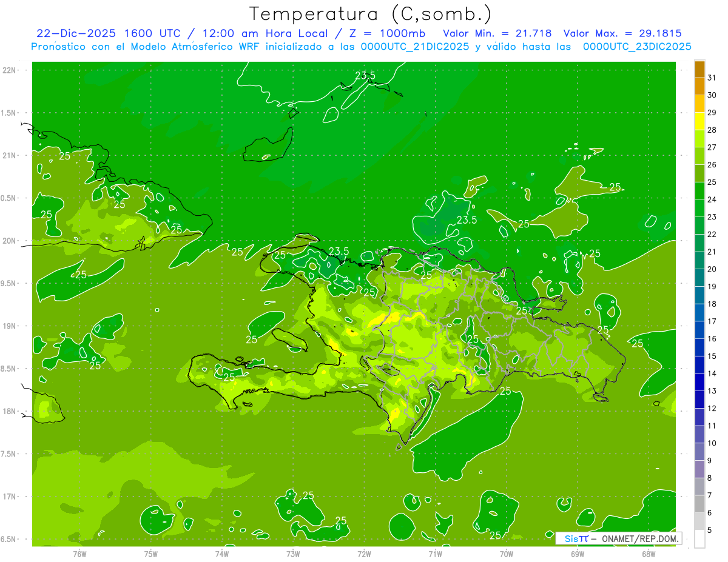Image resolution: width=728 pixels, height=562 pixels.
Task: Click the '8.5N' latitude axis label
Action: (9, 369)
